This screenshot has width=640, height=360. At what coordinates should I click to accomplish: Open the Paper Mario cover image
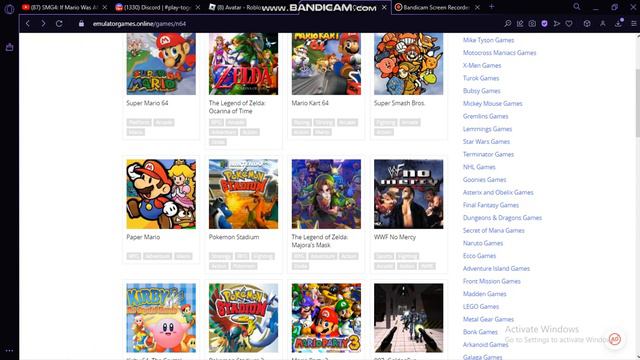click(161, 194)
